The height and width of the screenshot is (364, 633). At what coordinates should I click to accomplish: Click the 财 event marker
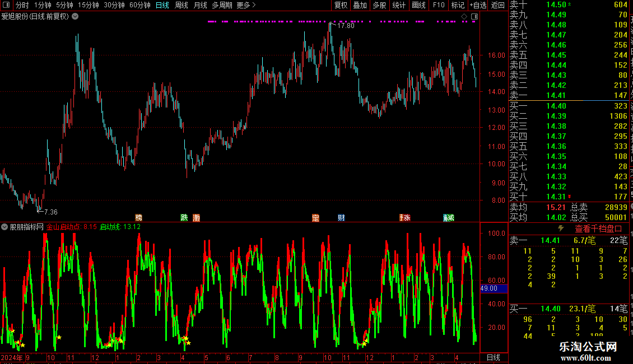point(341,217)
